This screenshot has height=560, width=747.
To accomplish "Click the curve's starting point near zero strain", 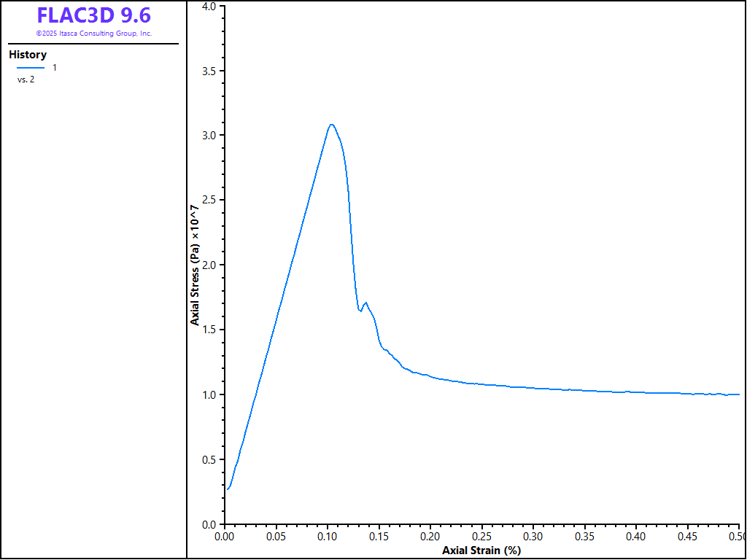I will [227, 489].
